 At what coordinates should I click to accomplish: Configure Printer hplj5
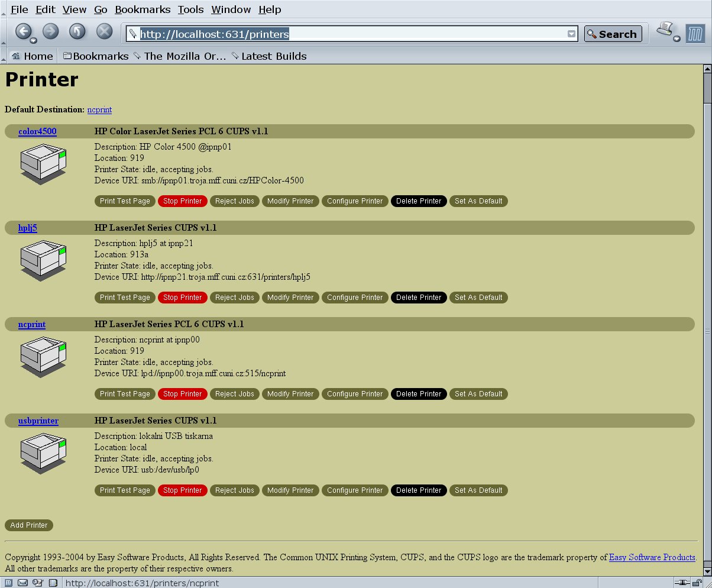point(355,298)
